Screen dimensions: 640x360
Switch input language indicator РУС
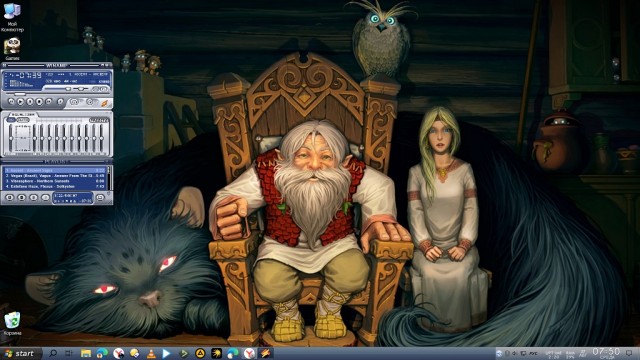tap(533, 353)
